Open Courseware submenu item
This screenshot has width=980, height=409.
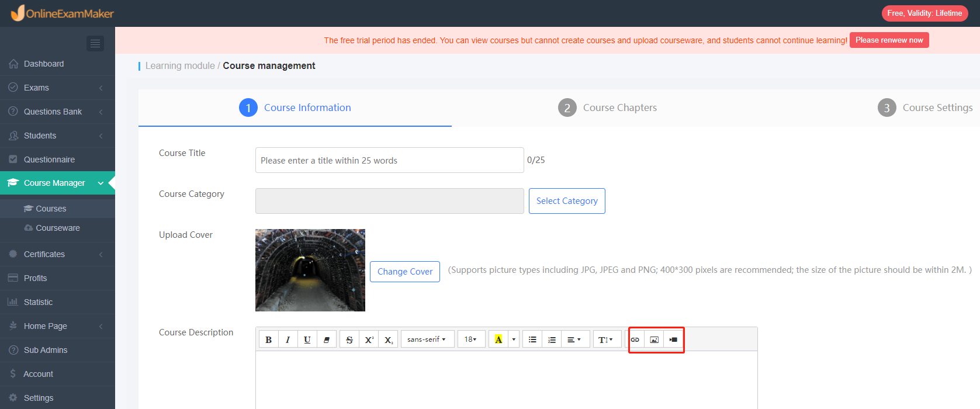[57, 228]
